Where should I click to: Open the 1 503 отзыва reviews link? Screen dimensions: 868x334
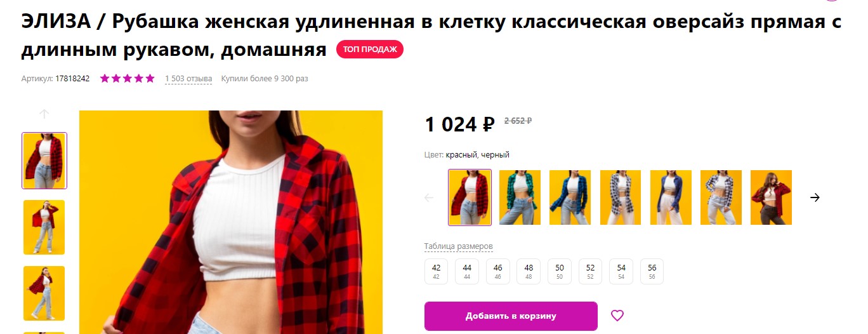(188, 79)
